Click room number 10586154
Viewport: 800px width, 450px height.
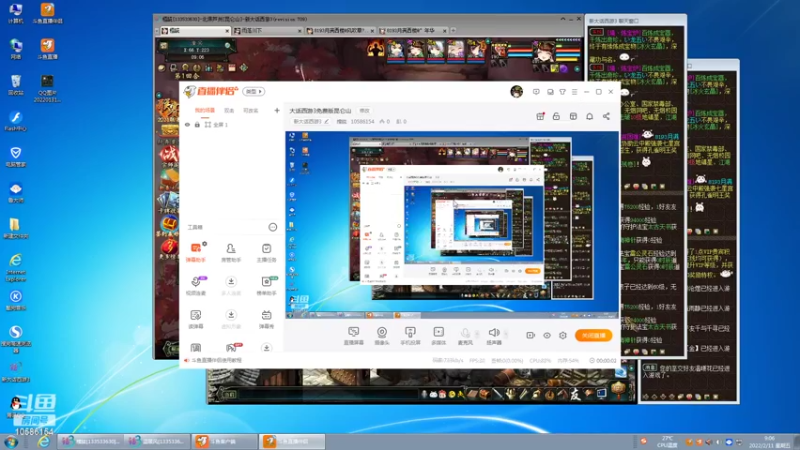click(362, 121)
